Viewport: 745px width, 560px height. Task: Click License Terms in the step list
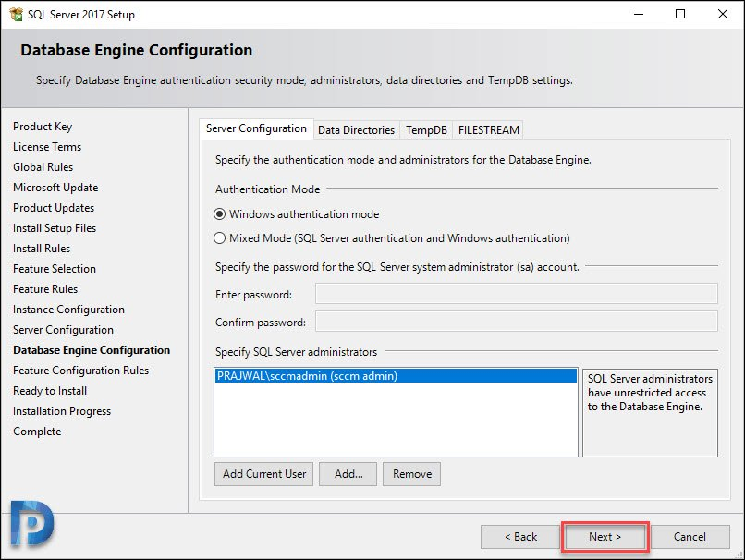47,147
